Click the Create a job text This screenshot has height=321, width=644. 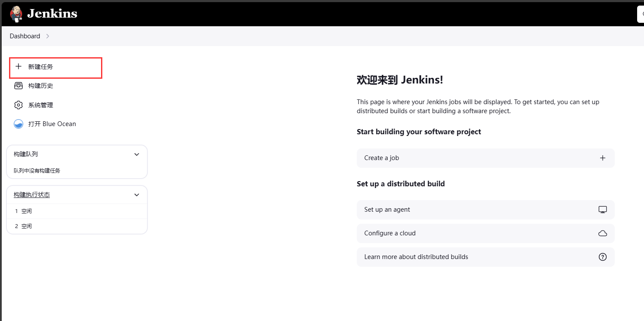381,158
